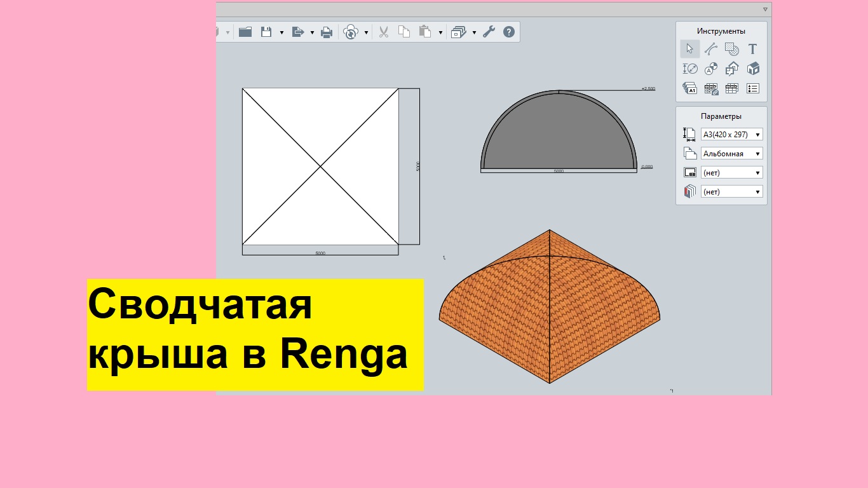868x488 pixels.
Task: Select the axis and marker annotation tool
Action: [711, 69]
